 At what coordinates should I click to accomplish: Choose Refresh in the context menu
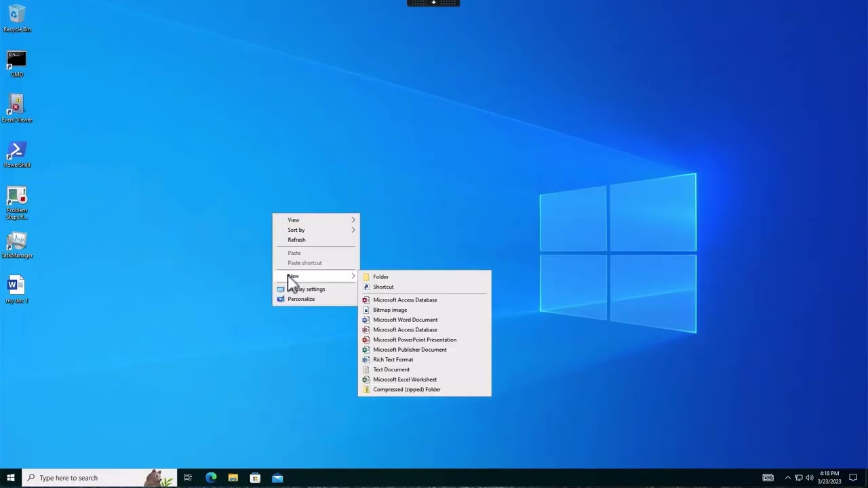[316, 240]
